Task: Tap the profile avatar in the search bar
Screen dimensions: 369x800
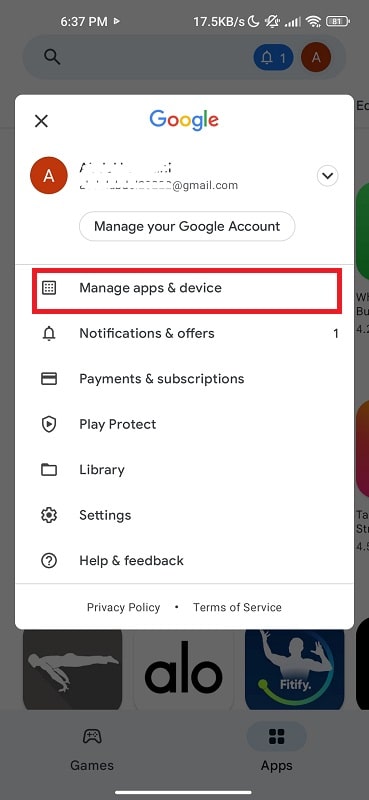Action: (316, 57)
